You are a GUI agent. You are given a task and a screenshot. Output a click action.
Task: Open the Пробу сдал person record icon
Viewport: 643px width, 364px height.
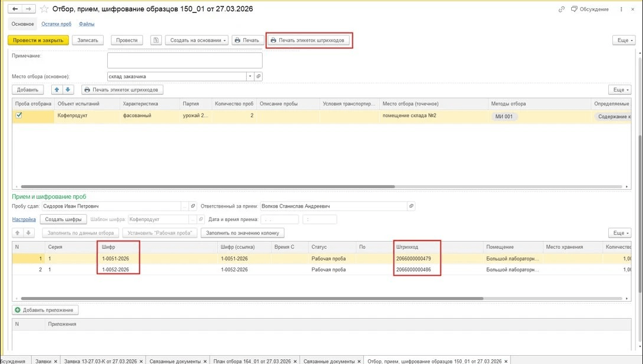coord(193,206)
